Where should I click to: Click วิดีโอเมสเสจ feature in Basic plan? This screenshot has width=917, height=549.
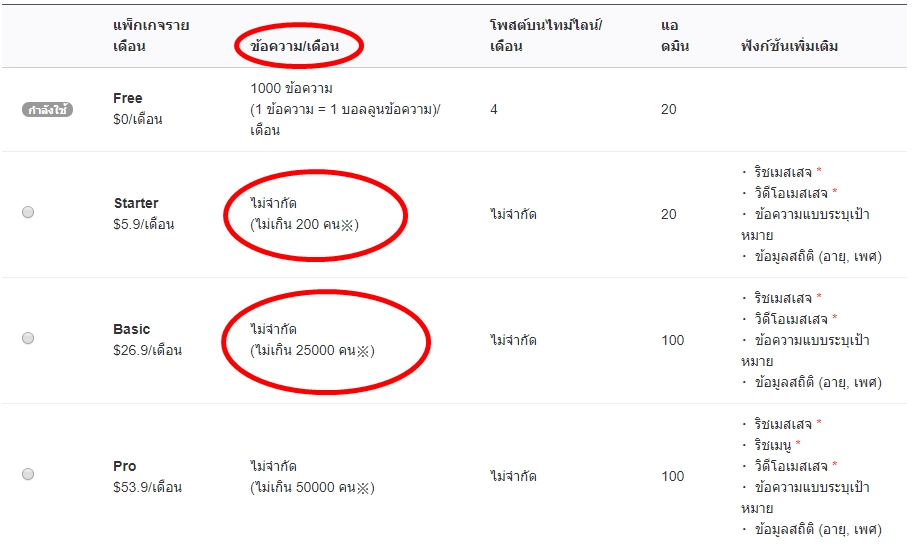pyautogui.click(x=785, y=319)
